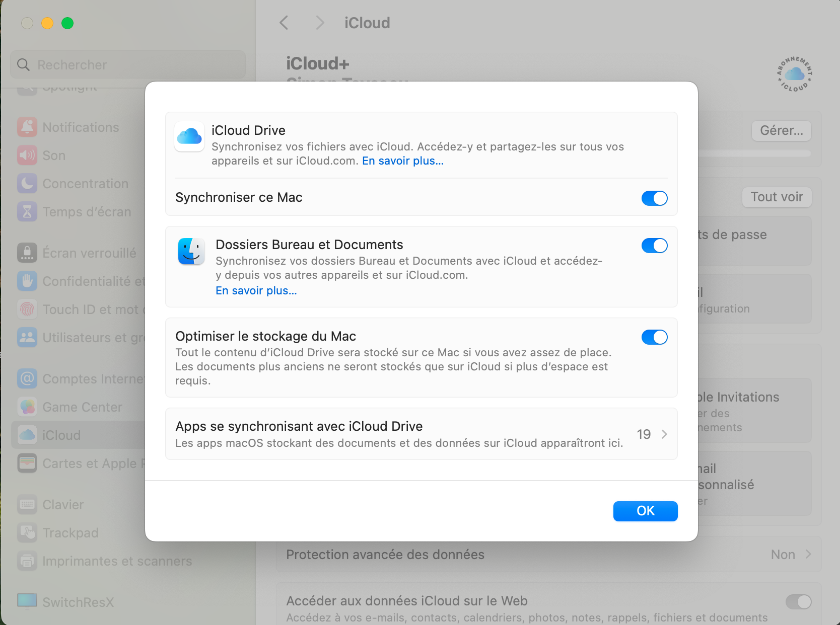This screenshot has height=625, width=840.
Task: Click the 19 apps count
Action: tap(644, 434)
